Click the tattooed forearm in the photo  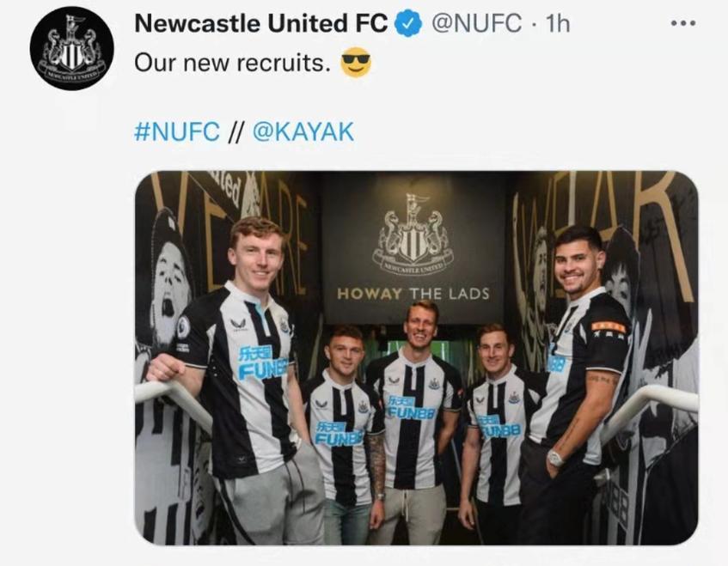point(377,464)
